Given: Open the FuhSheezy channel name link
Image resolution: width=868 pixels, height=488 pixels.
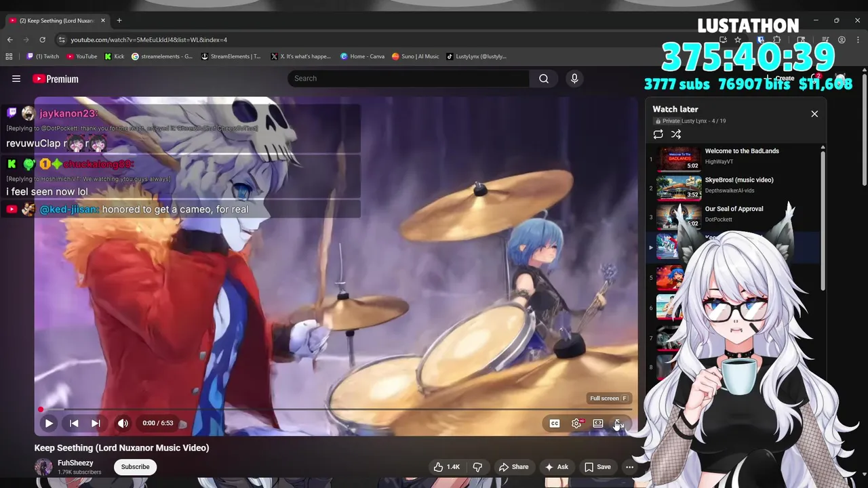Looking at the screenshot, I should coord(75,463).
